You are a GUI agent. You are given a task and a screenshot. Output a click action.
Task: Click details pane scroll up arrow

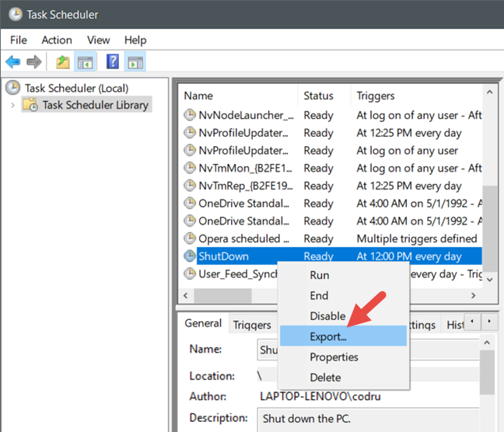(487, 343)
